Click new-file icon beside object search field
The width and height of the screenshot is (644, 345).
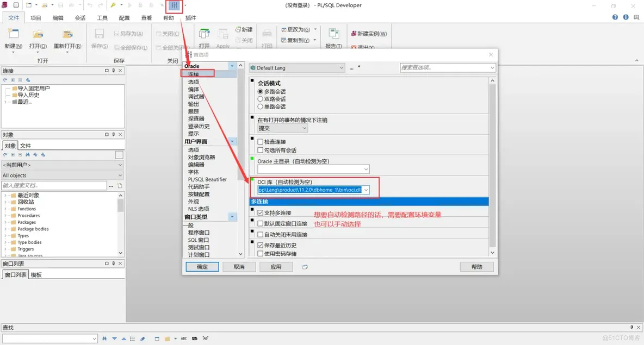pyautogui.click(x=120, y=185)
